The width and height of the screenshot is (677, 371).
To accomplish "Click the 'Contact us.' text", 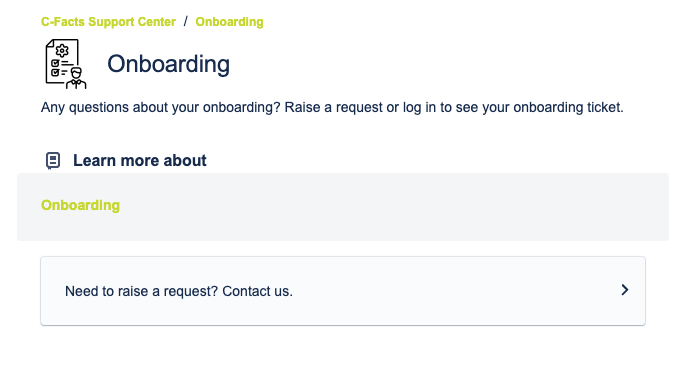I will [x=257, y=291].
